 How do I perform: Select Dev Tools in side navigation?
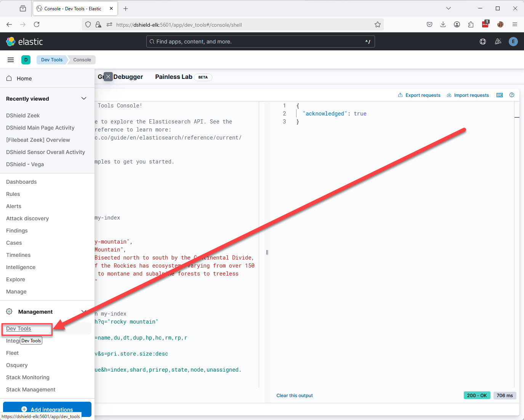coord(19,329)
